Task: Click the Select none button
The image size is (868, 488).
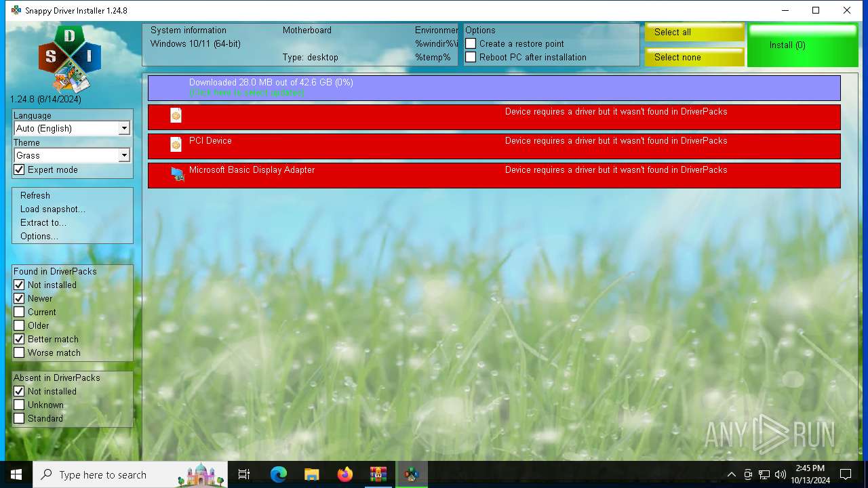Action: click(x=694, y=57)
